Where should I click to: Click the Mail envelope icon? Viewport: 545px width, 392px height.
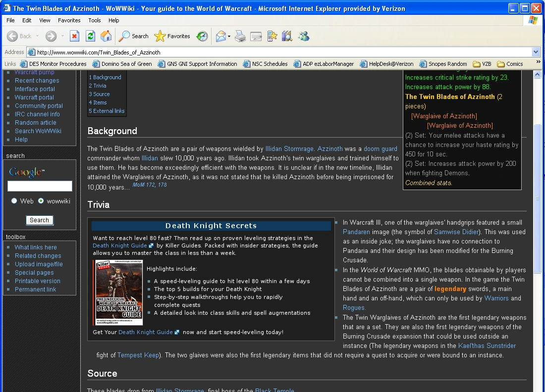(x=220, y=36)
